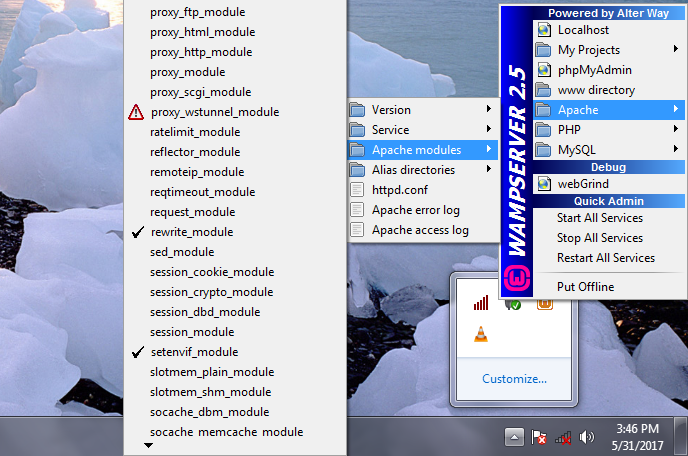Screen dimensions: 688x456
Task: Click the Apache access log document icon
Action: point(357,230)
